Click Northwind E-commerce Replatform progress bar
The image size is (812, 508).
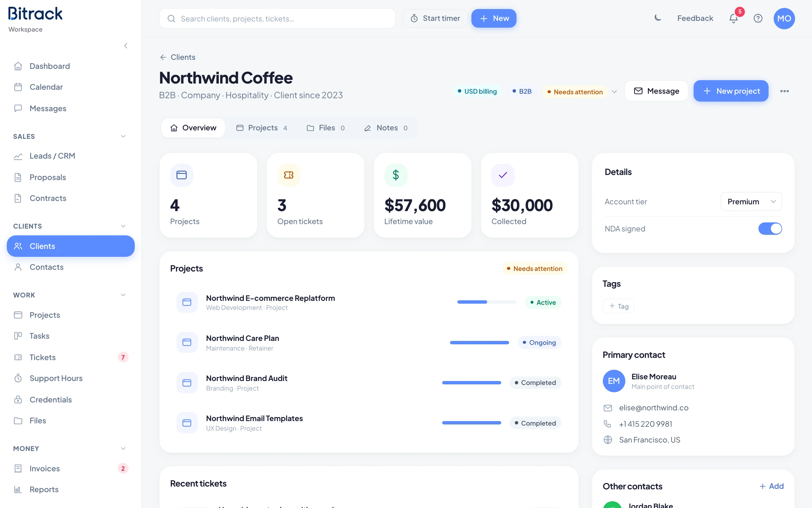[487, 302]
